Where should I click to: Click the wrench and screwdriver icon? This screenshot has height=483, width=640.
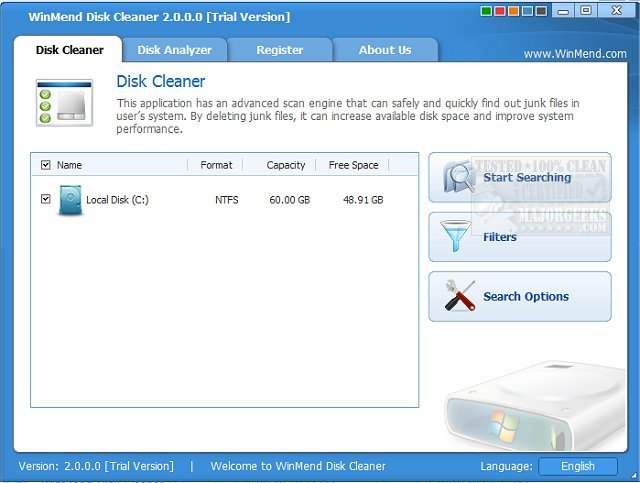pyautogui.click(x=460, y=296)
